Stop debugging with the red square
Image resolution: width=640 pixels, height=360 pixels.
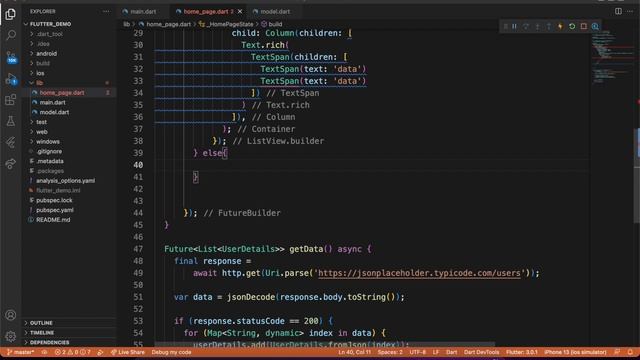click(x=584, y=27)
